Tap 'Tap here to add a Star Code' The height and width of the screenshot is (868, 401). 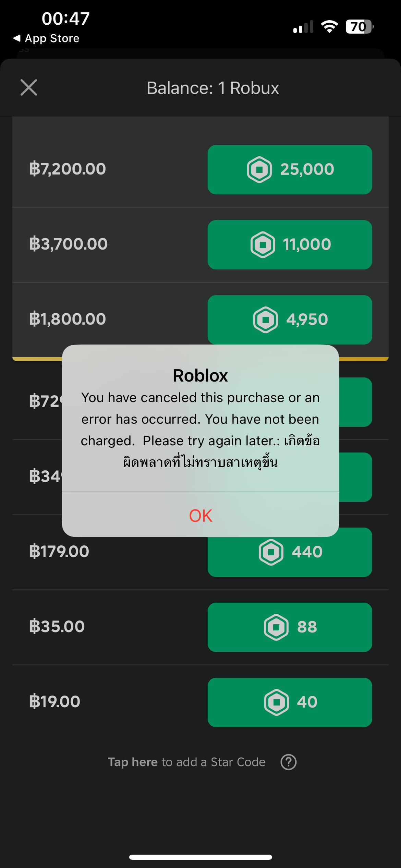[x=186, y=762]
